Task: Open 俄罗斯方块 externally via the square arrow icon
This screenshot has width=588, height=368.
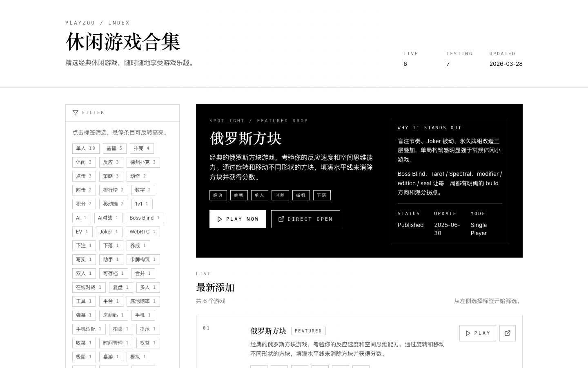Action: pyautogui.click(x=507, y=333)
